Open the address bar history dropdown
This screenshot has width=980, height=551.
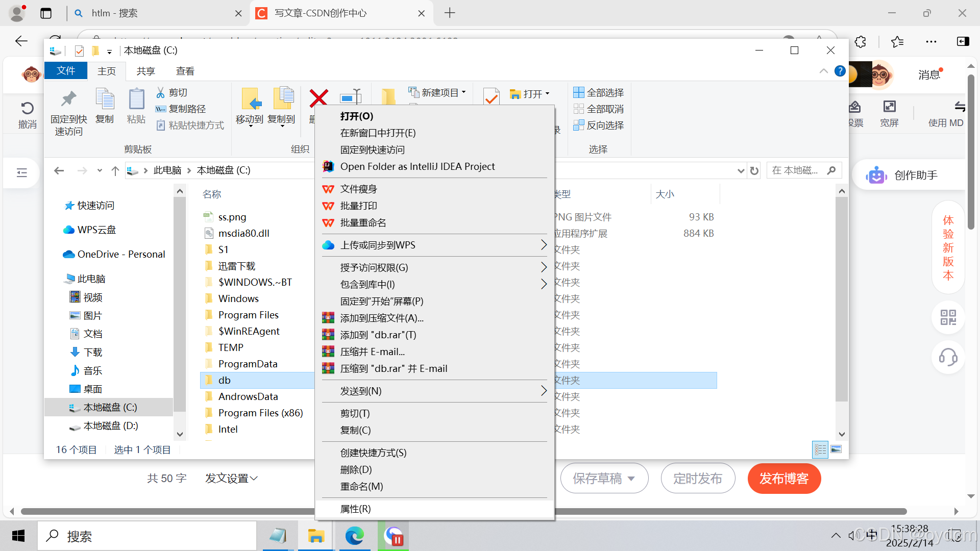(741, 171)
